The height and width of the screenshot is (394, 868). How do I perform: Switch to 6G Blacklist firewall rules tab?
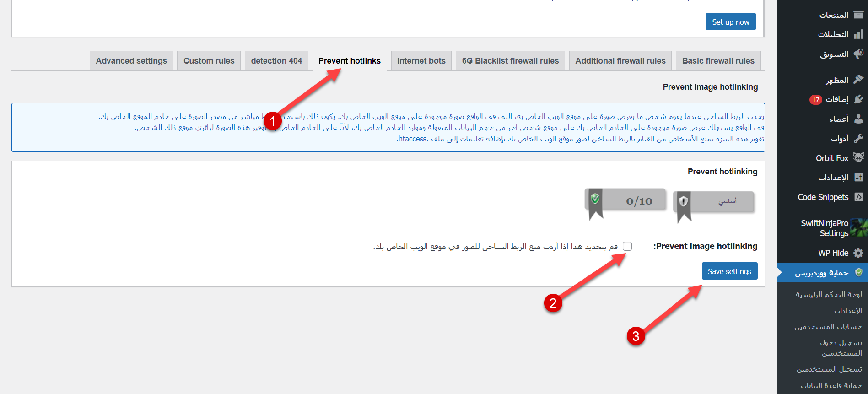[x=511, y=61]
